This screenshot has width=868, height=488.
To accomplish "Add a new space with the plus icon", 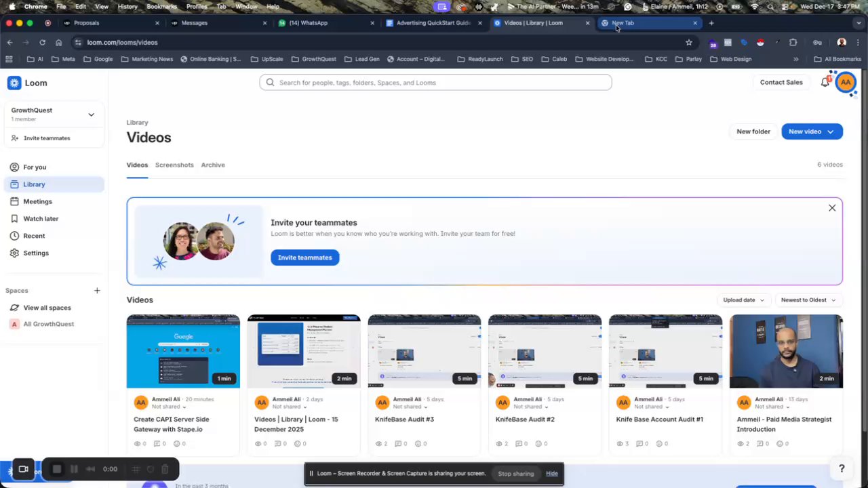I will (97, 291).
